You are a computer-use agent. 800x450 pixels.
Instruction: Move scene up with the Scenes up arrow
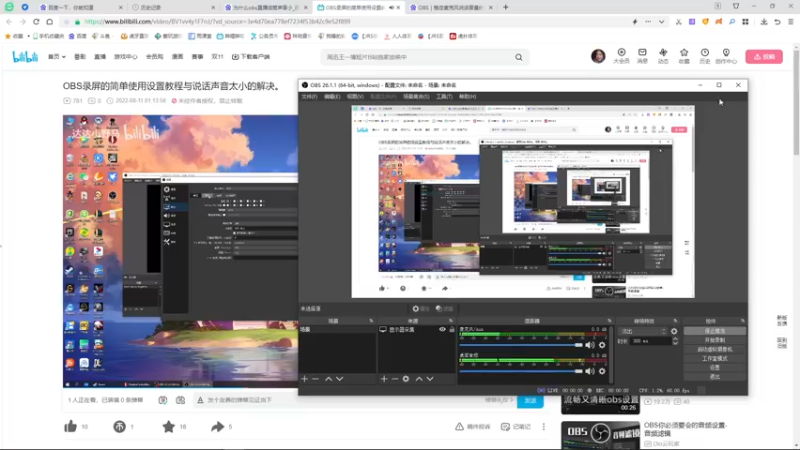pos(329,379)
